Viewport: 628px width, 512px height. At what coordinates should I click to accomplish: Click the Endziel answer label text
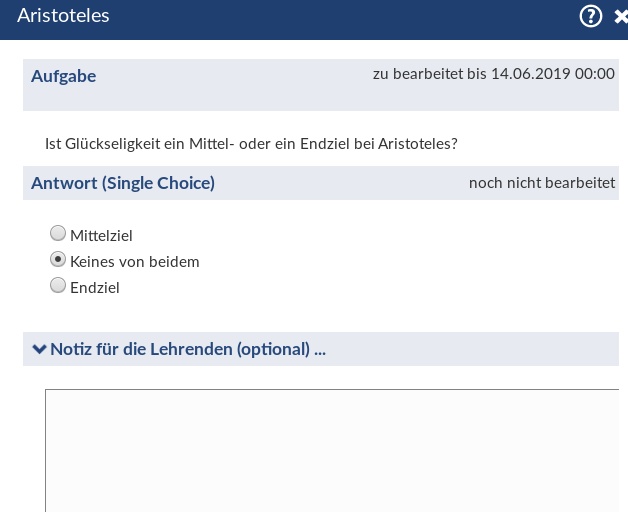click(x=95, y=288)
